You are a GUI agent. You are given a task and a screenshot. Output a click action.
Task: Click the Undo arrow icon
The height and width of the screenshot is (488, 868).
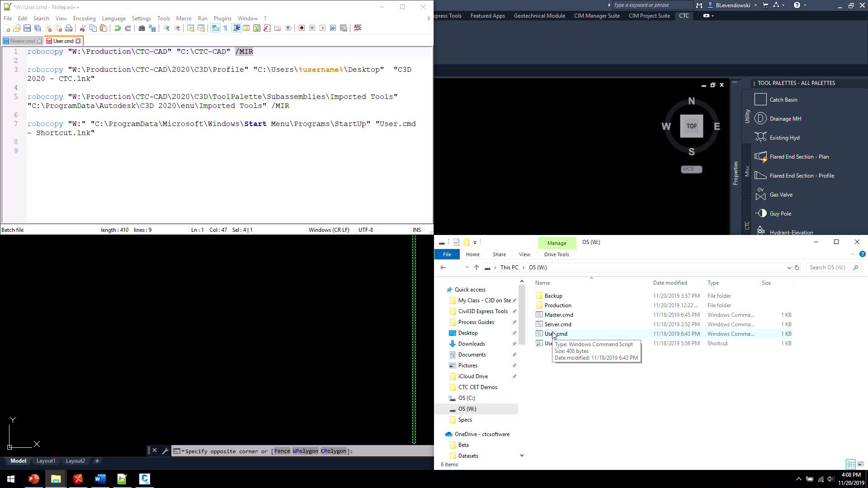click(x=117, y=28)
